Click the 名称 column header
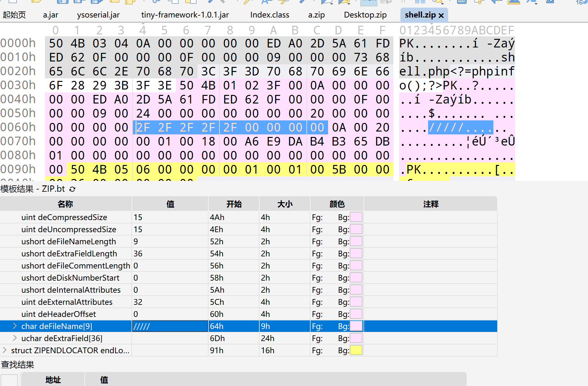 [65, 204]
